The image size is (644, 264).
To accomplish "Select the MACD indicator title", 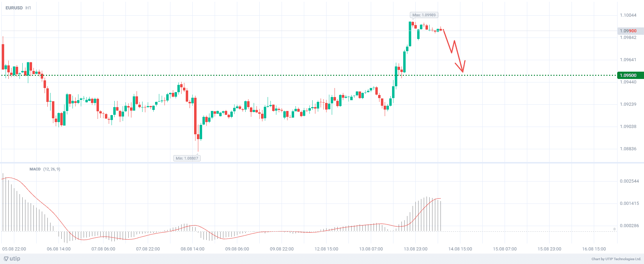I will tap(35, 169).
